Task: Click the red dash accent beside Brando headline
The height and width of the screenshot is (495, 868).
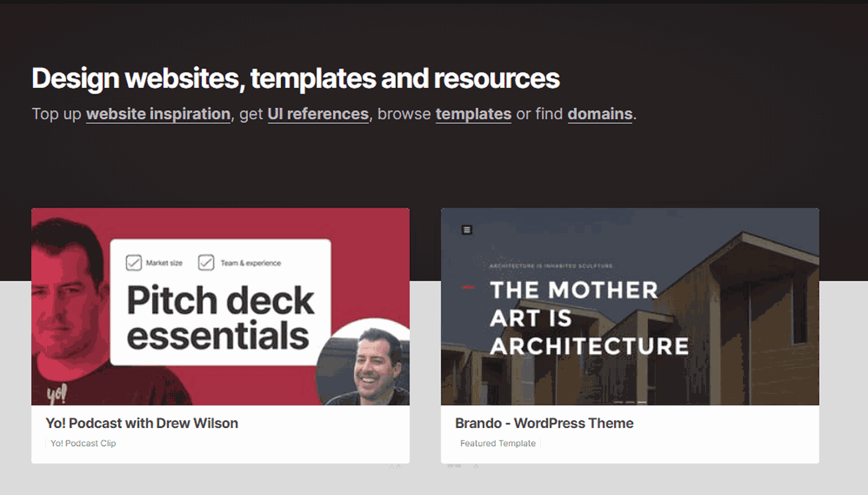Action: coord(468,288)
